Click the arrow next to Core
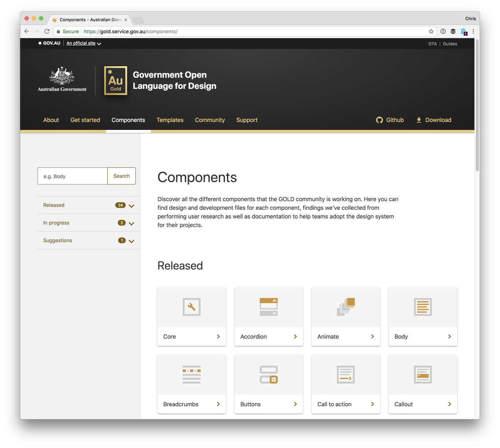Screen dimensions: 500x448 point(218,336)
